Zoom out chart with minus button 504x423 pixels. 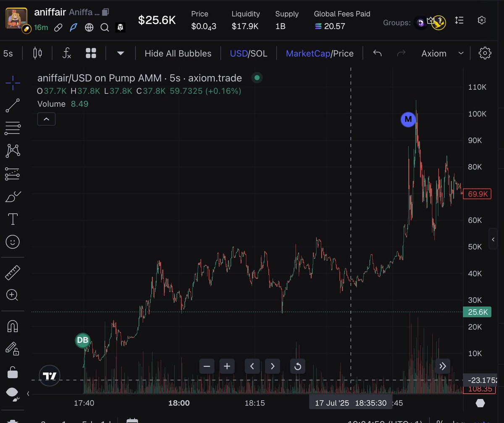point(207,366)
